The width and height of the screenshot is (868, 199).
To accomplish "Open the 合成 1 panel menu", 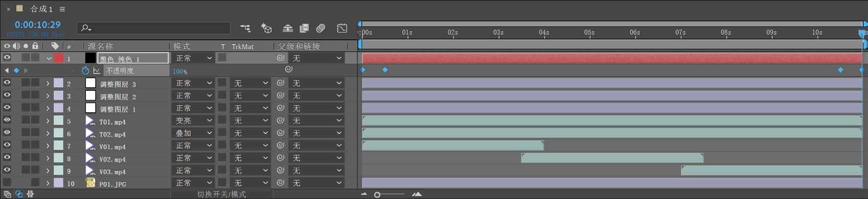I will (x=62, y=9).
